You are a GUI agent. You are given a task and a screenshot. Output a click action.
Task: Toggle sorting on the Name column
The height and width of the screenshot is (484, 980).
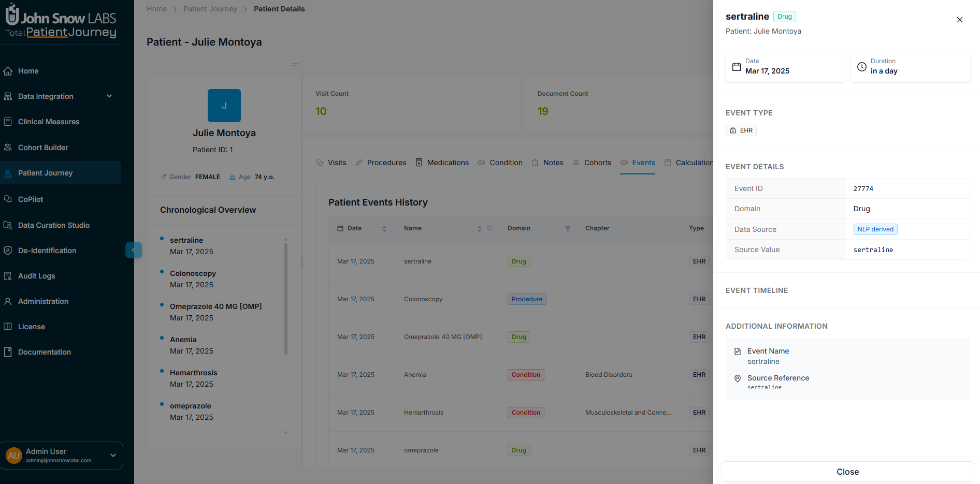tap(479, 228)
